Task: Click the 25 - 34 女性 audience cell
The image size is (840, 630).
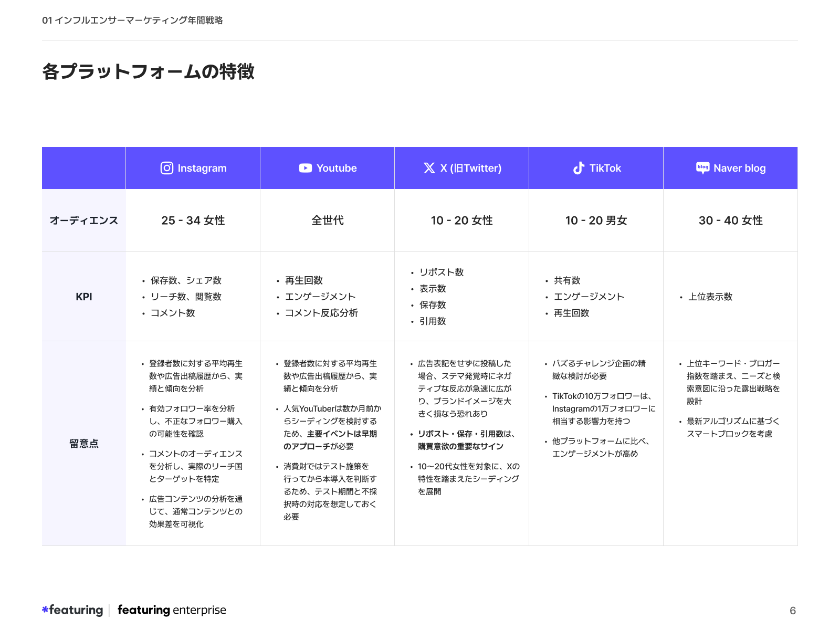Action: click(193, 220)
